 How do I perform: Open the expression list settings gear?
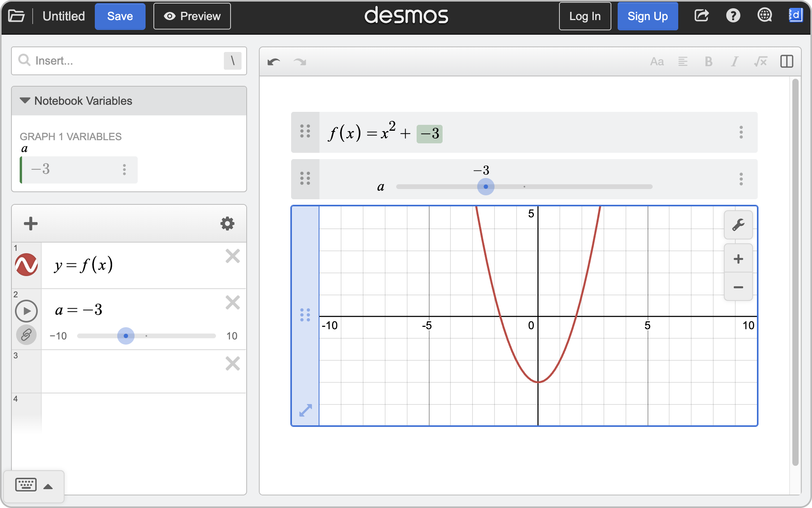pyautogui.click(x=227, y=224)
